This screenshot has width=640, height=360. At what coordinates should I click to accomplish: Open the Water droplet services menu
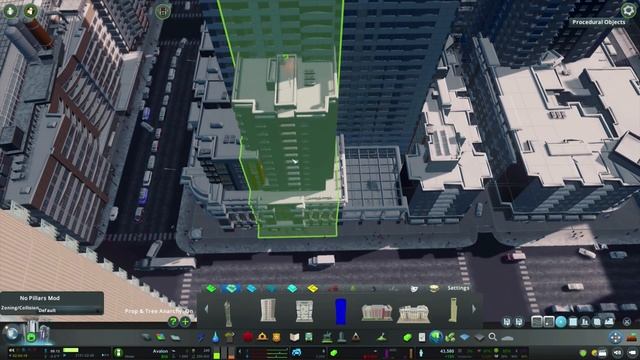pos(216,337)
